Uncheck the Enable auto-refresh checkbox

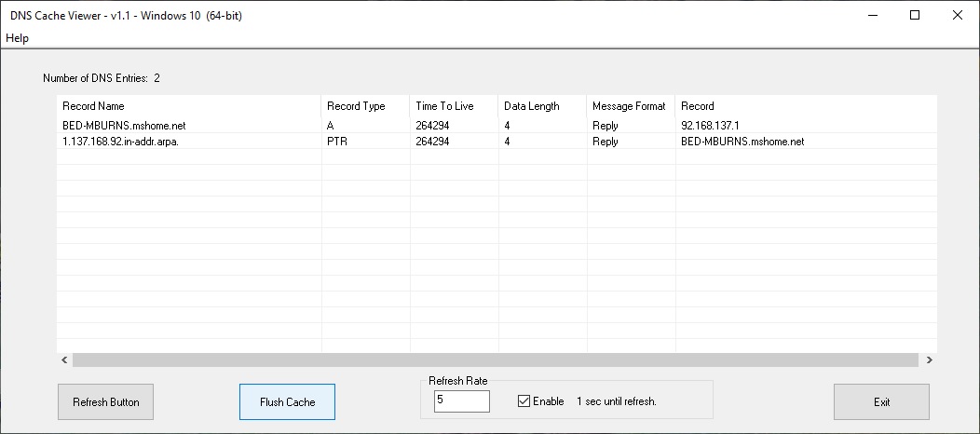(524, 401)
